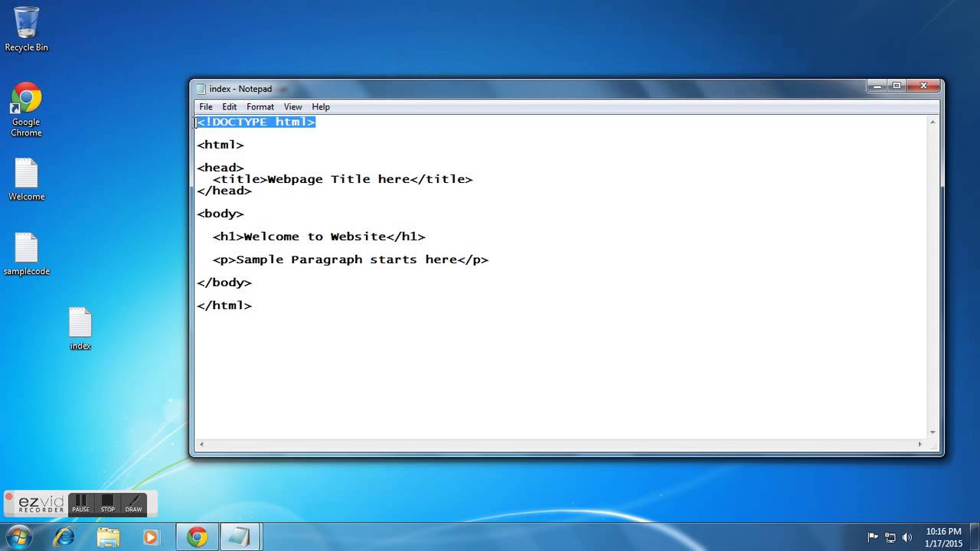Screen dimensions: 980x551
Task: Pause the ezvid recording
Action: coord(80,503)
